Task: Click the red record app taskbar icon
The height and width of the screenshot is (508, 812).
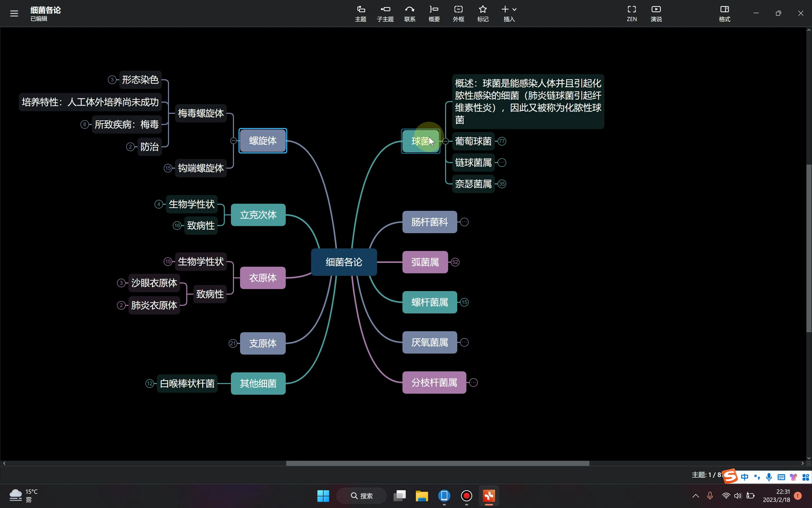Action: (466, 496)
